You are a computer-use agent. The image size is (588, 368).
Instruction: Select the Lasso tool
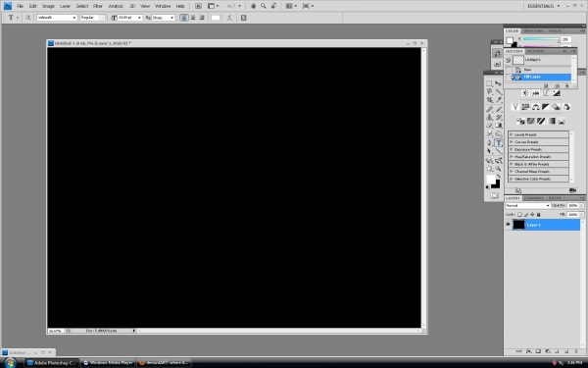(x=489, y=91)
